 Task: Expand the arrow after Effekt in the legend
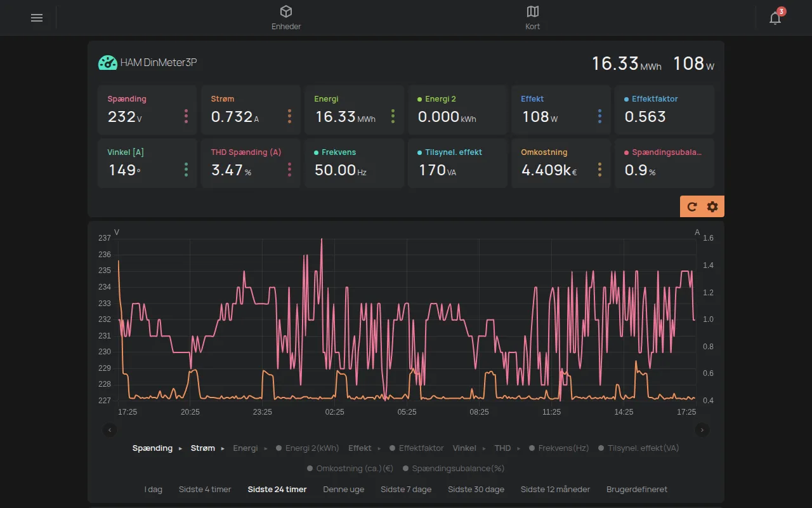(x=379, y=448)
